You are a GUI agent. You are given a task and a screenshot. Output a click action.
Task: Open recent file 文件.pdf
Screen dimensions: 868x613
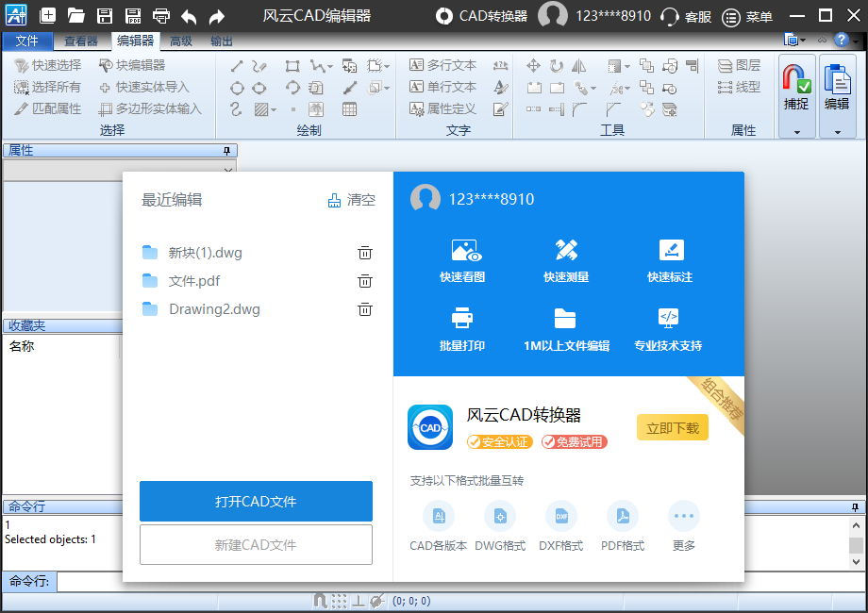tap(194, 281)
